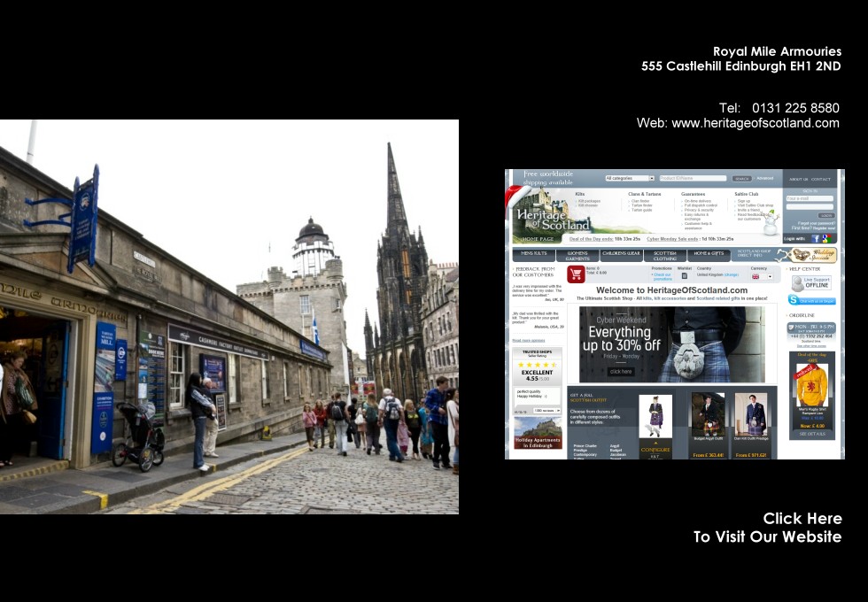Click the Login button

pyautogui.click(x=826, y=215)
